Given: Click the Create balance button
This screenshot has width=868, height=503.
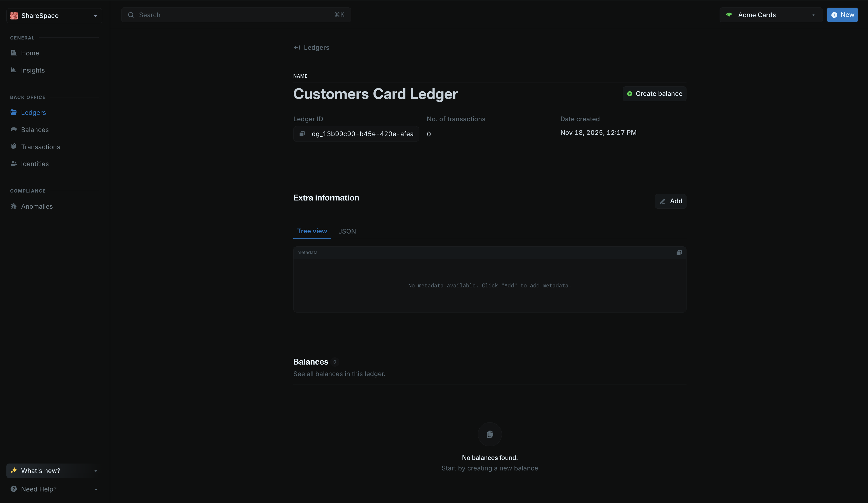Looking at the screenshot, I should coord(654,93).
